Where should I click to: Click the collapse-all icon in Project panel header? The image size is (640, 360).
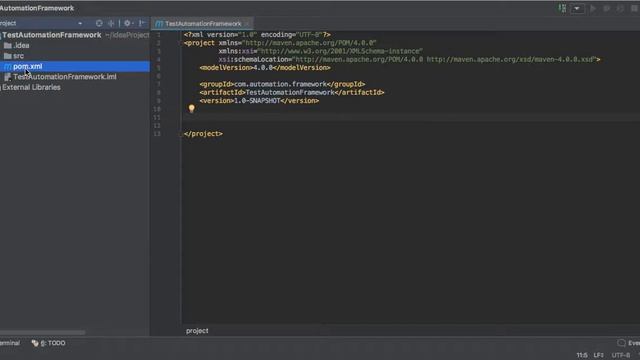[x=111, y=23]
